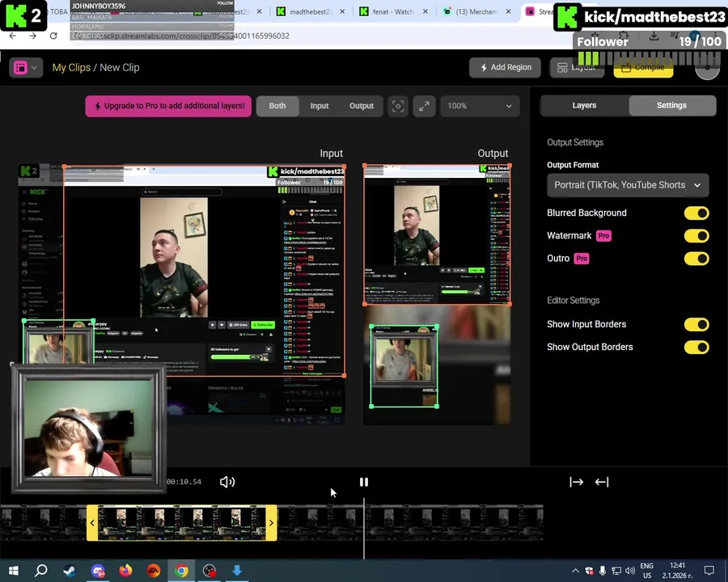The image size is (728, 582).
Task: Click the set clip end marker icon
Action: pyautogui.click(x=602, y=483)
